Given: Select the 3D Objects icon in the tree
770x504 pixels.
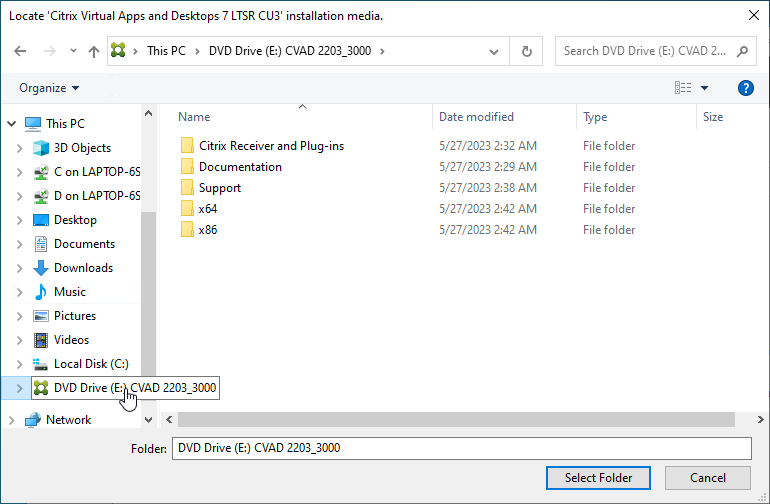Looking at the screenshot, I should click(x=41, y=148).
